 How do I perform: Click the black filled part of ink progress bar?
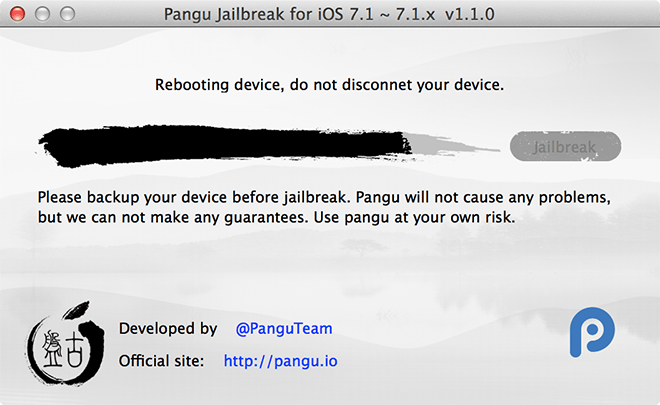[225, 145]
